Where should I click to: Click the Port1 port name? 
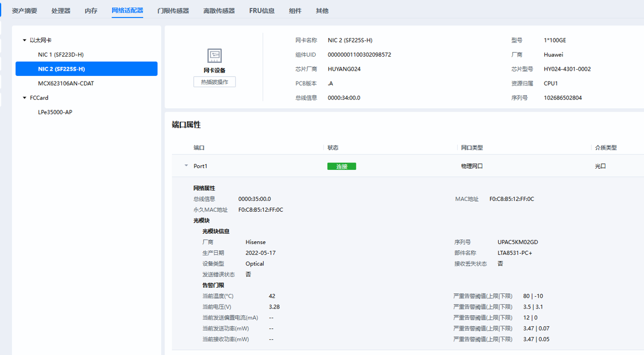[x=200, y=166]
